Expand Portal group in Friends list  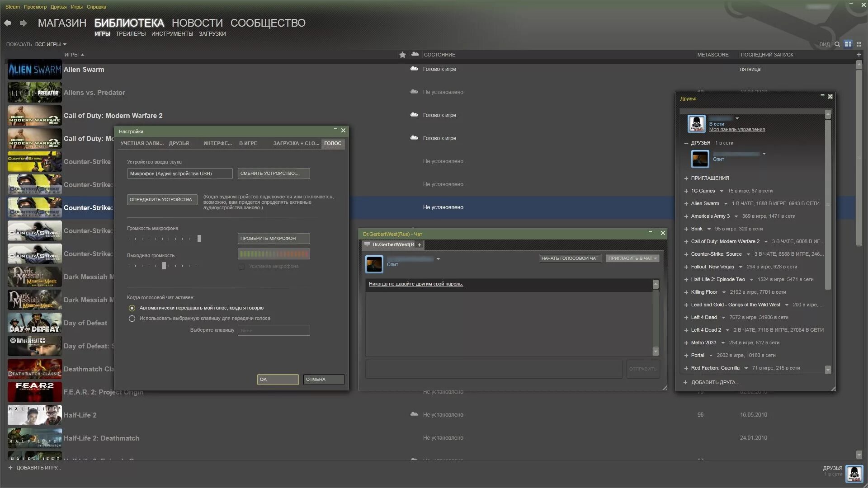pyautogui.click(x=686, y=356)
